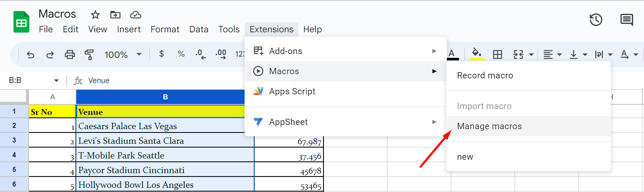Viewport: 644px width, 192px height.
Task: Select cell Levi's Stadium Santa Clara
Action: 165,140
